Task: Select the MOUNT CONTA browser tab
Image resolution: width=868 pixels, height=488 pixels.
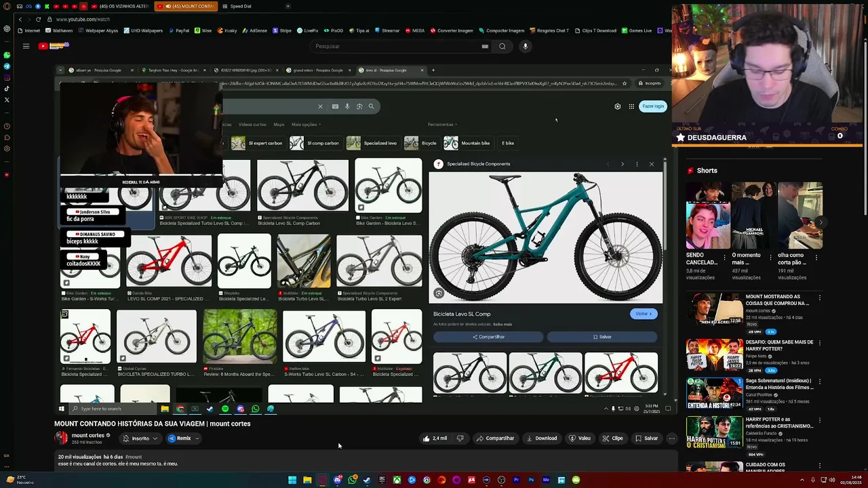Action: coord(186,6)
